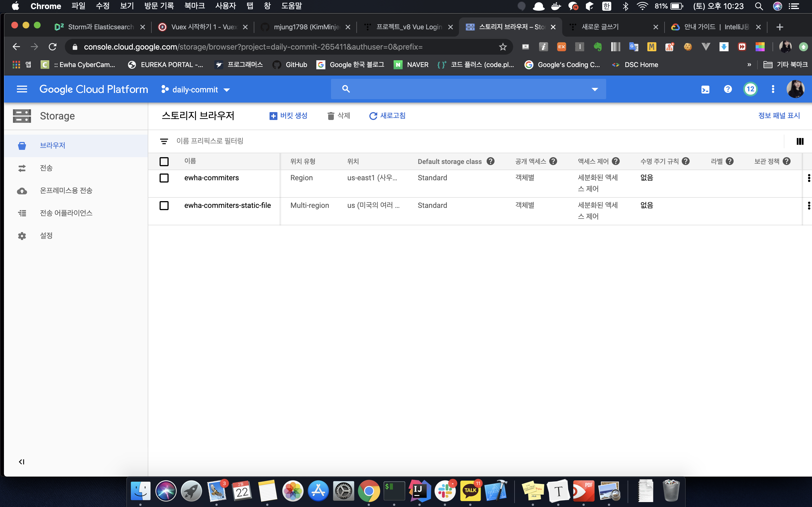Open more actions for ewha-commiters bucket
The image size is (812, 507).
point(809,178)
